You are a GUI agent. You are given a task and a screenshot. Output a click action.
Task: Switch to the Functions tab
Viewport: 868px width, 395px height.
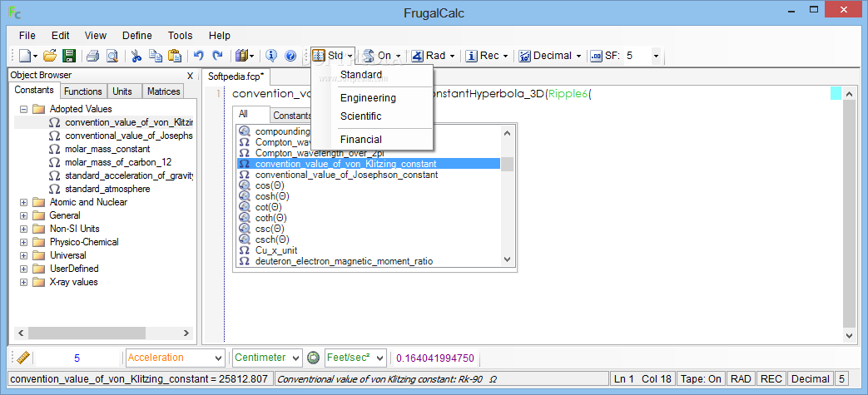pos(83,91)
